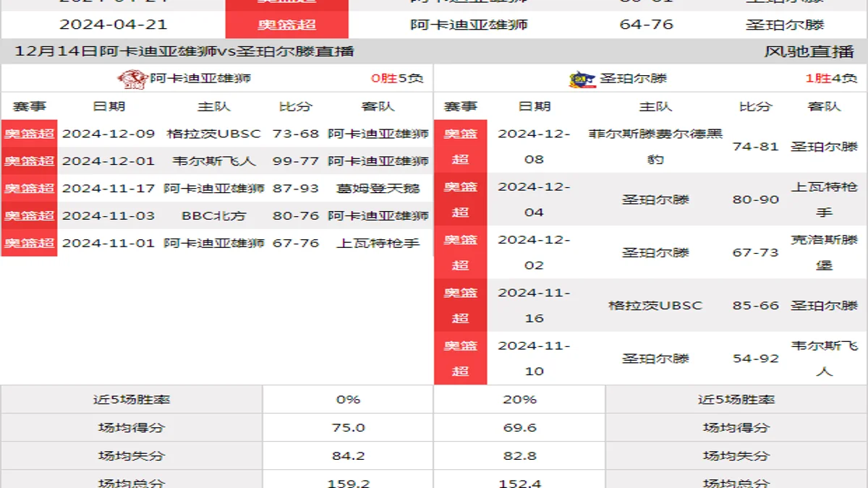Click average conceded value 84.2
Image resolution: width=868 pixels, height=488 pixels.
[348, 456]
